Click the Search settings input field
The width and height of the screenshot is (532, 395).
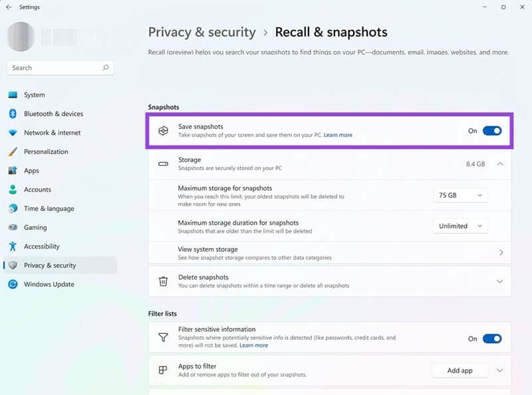[x=60, y=68]
